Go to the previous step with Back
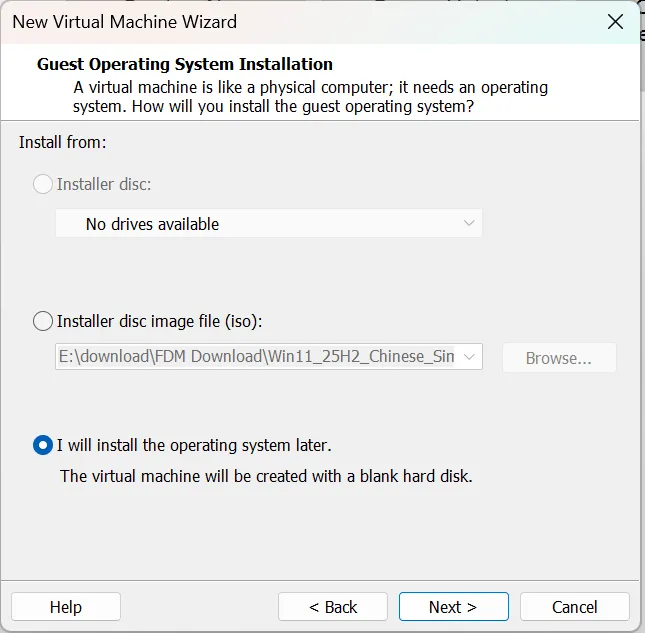 tap(333, 607)
